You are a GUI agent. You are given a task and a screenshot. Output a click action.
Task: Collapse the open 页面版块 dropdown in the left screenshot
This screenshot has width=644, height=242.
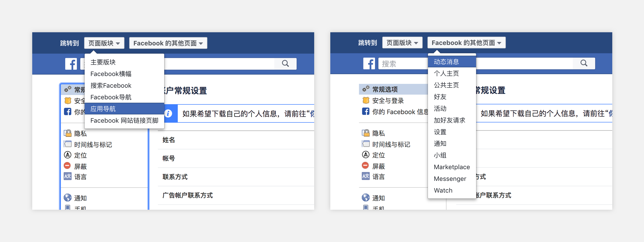tap(104, 43)
